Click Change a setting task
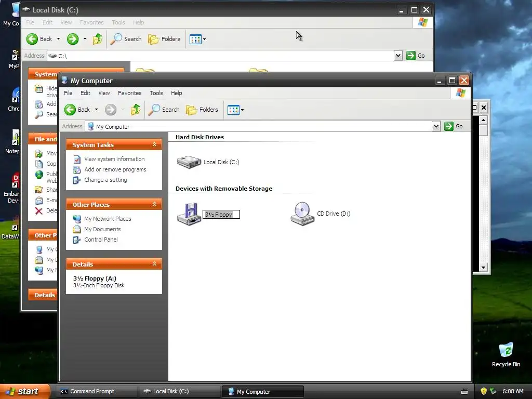Screen dimensions: 532x399 pyautogui.click(x=105, y=180)
